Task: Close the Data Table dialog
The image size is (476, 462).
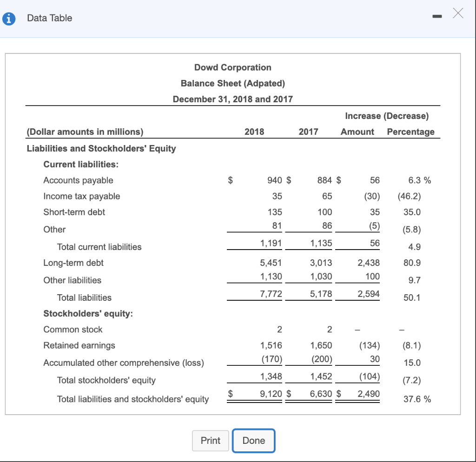Action: click(x=458, y=13)
